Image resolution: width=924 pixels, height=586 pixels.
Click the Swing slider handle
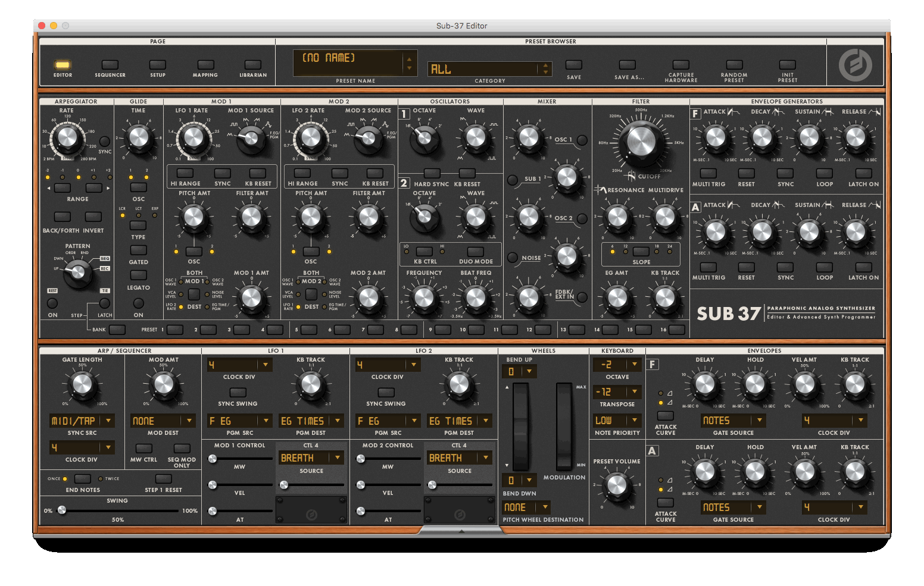(x=62, y=510)
